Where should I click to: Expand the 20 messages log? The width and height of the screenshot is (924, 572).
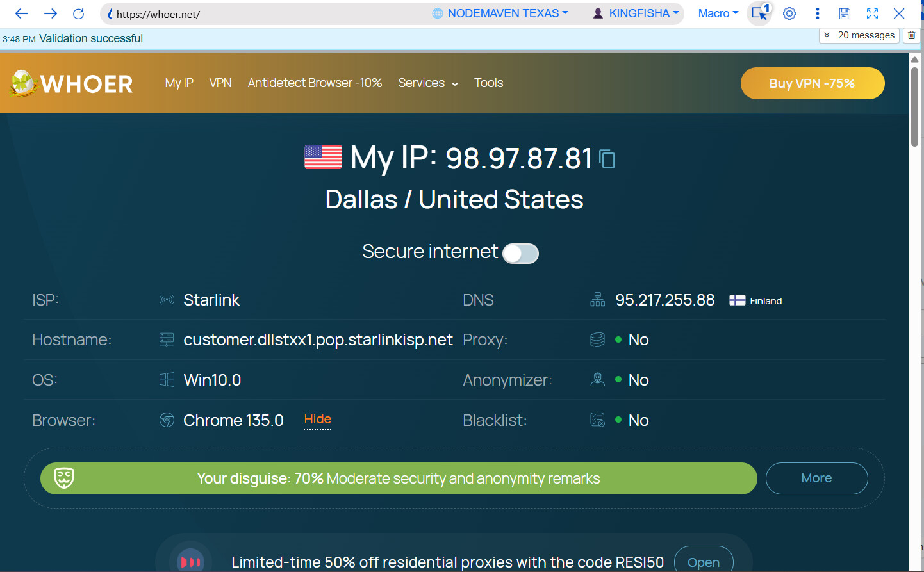coord(859,35)
